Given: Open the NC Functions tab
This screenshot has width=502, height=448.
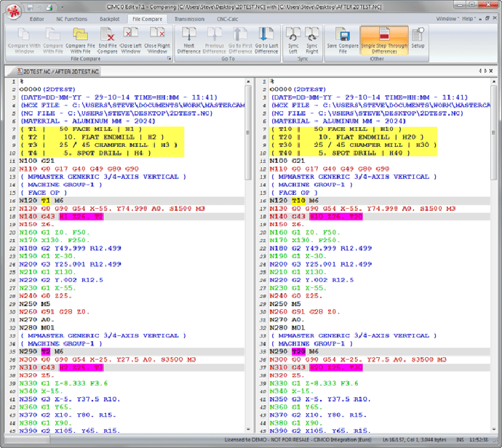Looking at the screenshot, I should point(72,19).
